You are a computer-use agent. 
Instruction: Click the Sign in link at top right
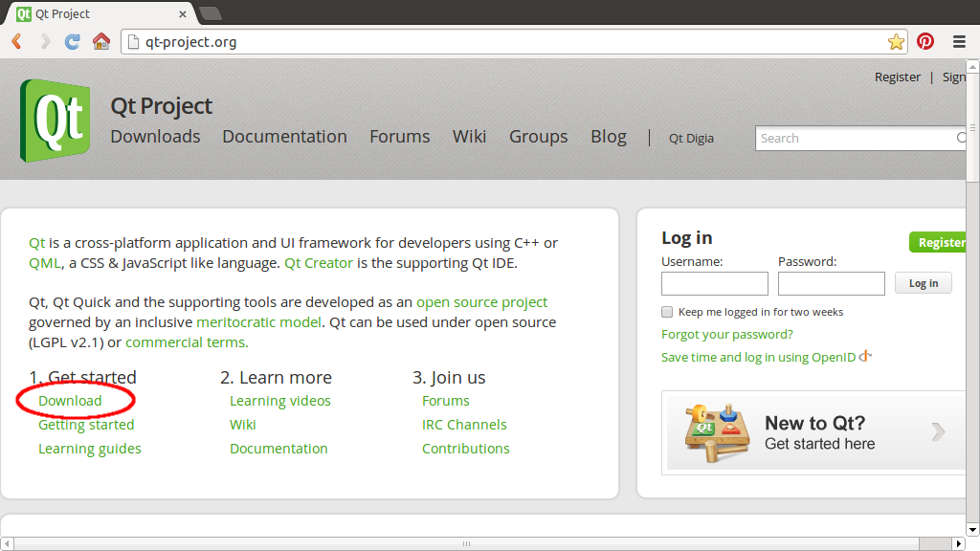tap(954, 77)
